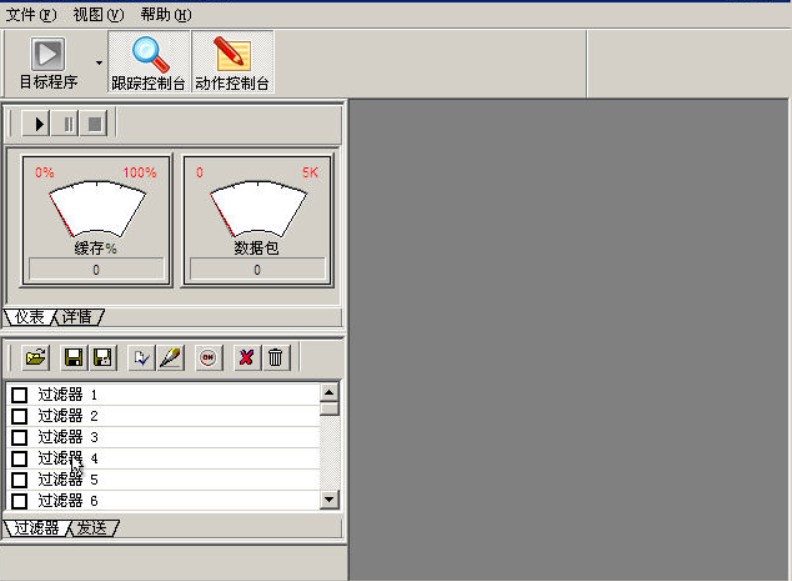
Task: Enable the 过滤器 3 checkbox
Action: click(x=19, y=437)
